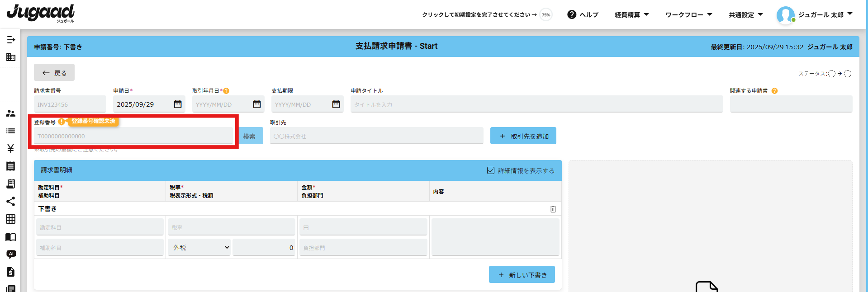Click the 戻る back button
Viewport: 868px width, 292px height.
[x=54, y=73]
